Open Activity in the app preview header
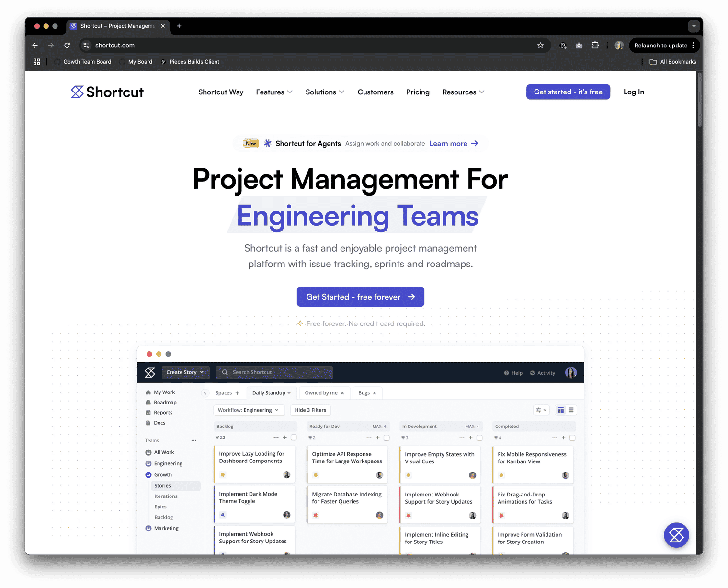This screenshot has height=588, width=728. (x=543, y=373)
